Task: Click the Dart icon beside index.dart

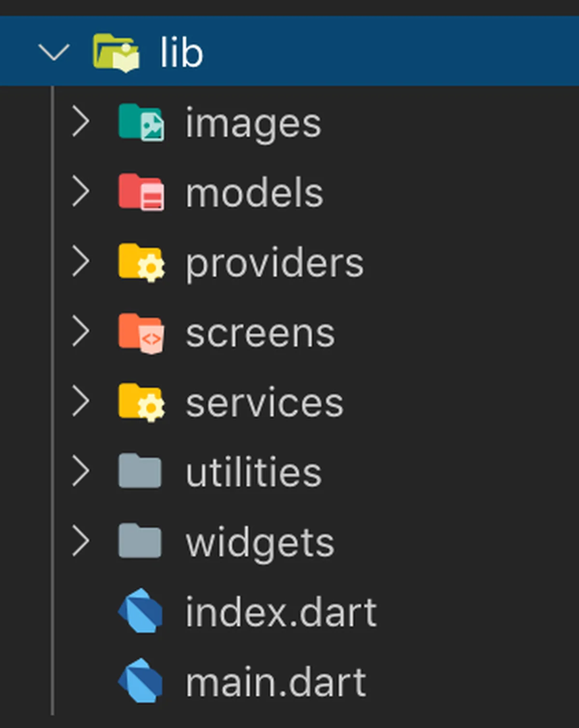Action: [140, 610]
